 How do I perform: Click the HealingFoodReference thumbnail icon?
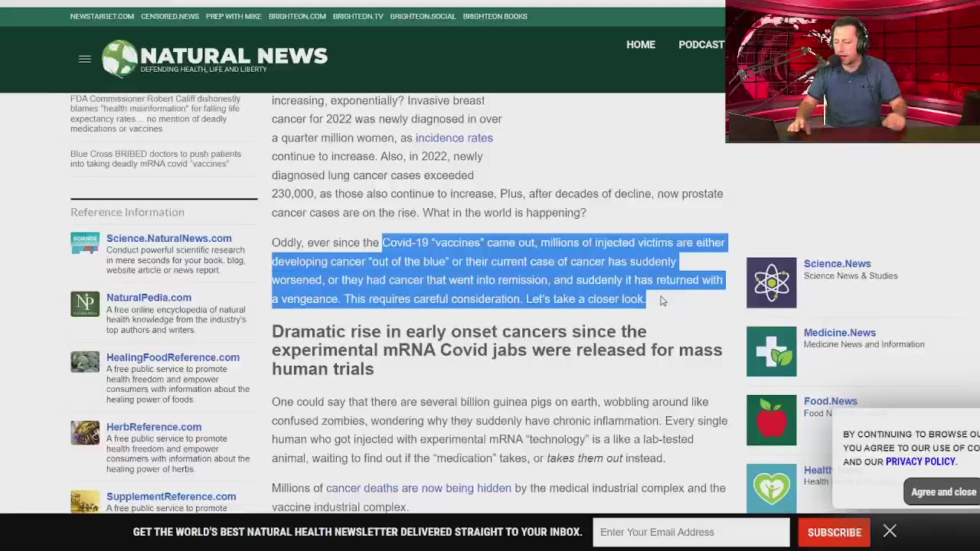(x=85, y=362)
